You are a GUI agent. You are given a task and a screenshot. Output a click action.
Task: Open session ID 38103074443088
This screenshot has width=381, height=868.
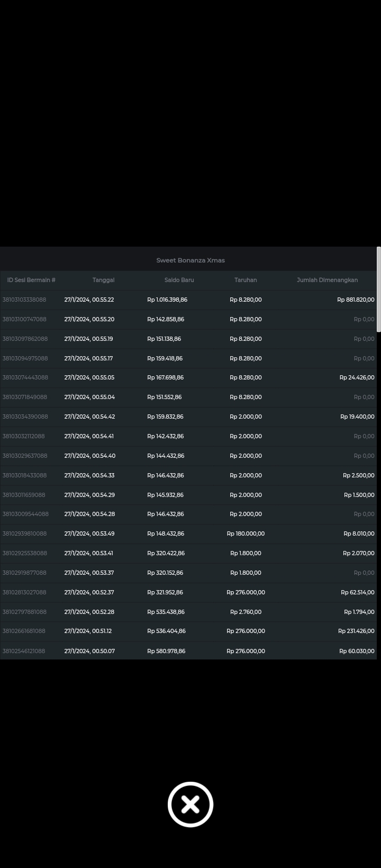(x=25, y=377)
